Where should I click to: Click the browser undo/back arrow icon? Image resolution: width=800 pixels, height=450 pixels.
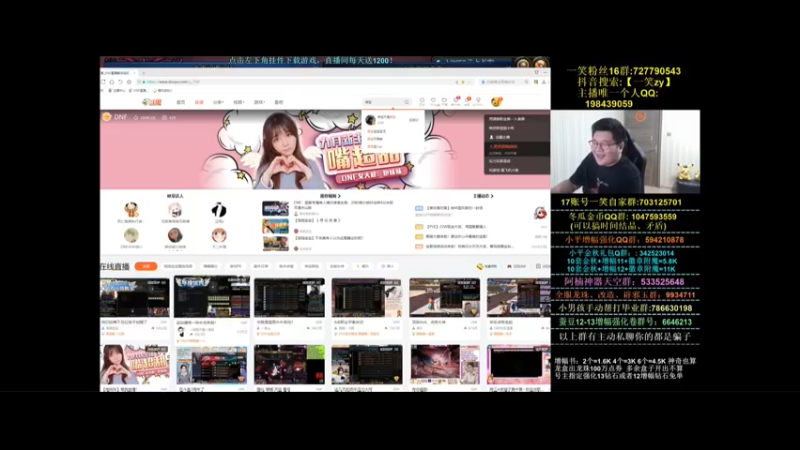tap(120, 82)
